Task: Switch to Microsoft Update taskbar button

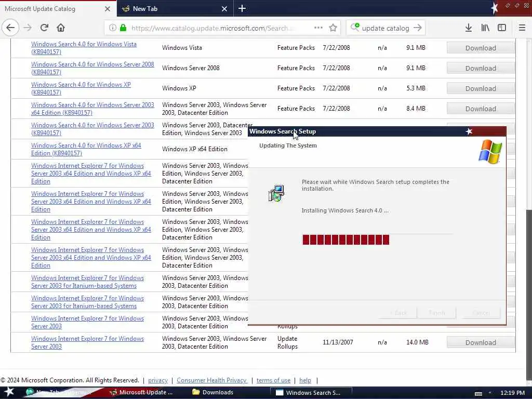Action: tap(141, 392)
